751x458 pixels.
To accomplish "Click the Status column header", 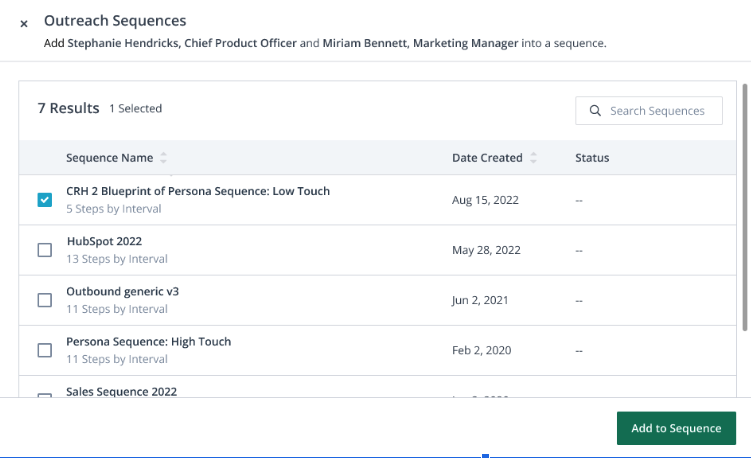I will click(592, 158).
